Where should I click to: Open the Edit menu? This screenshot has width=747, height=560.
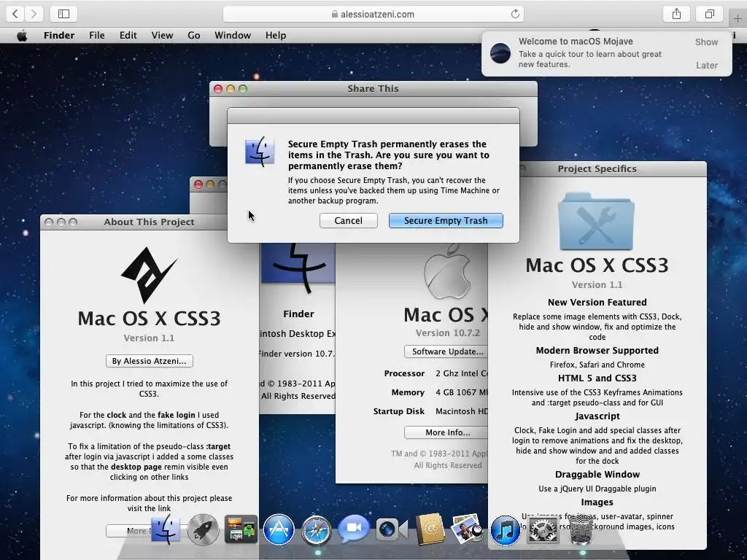(128, 35)
